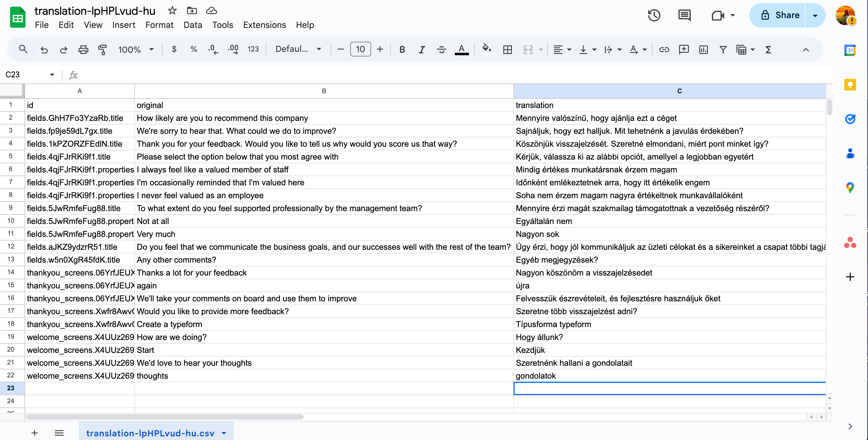Open the View menu
868x440 pixels.
(93, 25)
